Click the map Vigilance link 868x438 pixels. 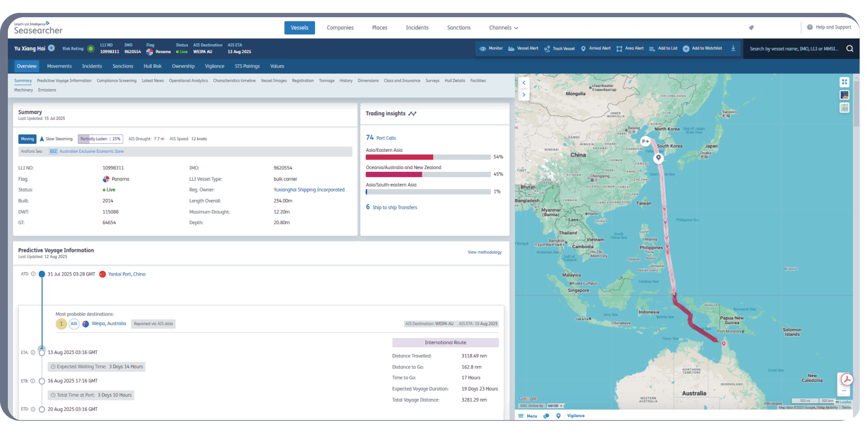pyautogui.click(x=576, y=416)
